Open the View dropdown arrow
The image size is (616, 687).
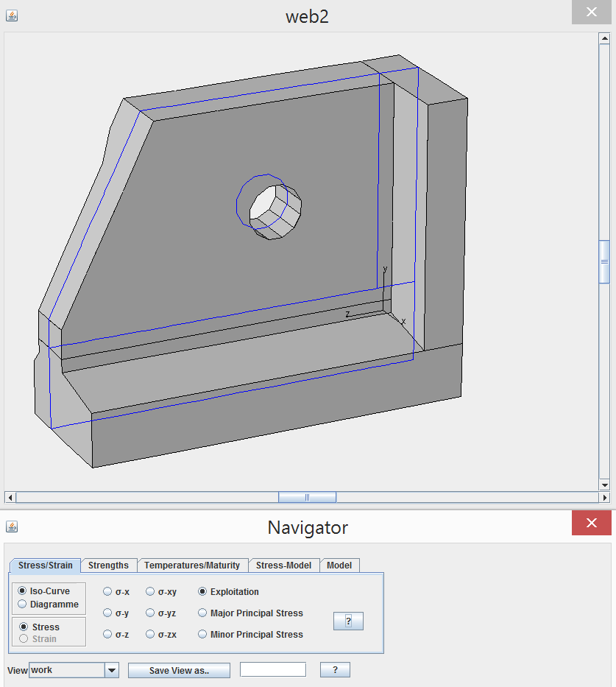111,670
